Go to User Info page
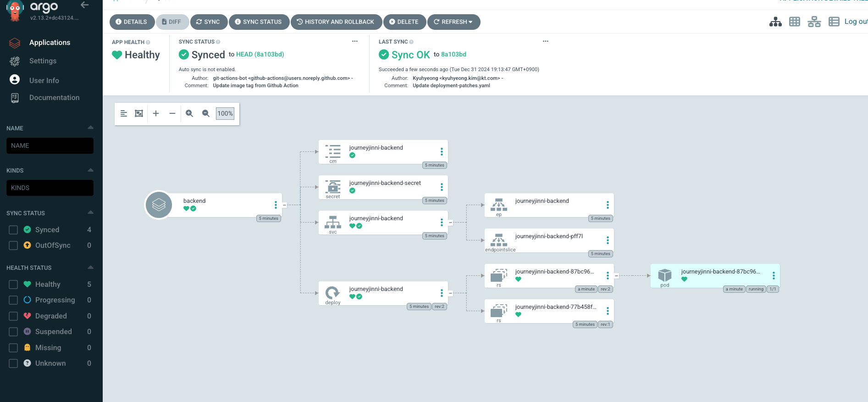Image resolution: width=868 pixels, height=402 pixels. pos(44,80)
